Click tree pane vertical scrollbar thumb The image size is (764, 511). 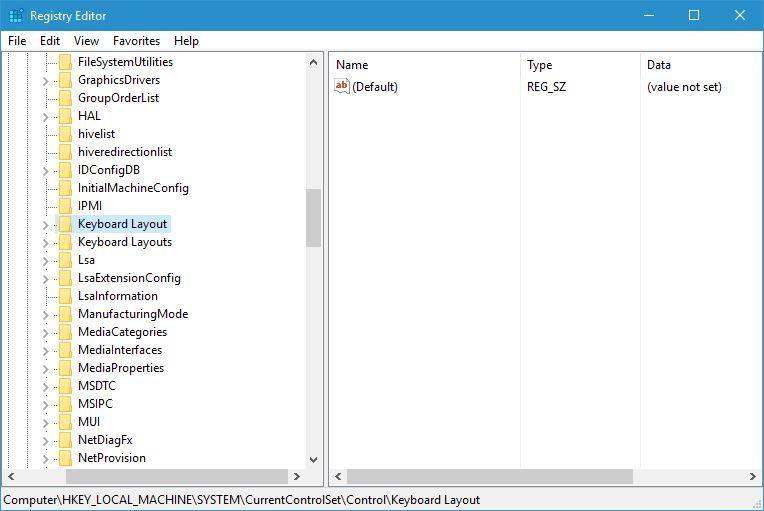tap(313, 218)
